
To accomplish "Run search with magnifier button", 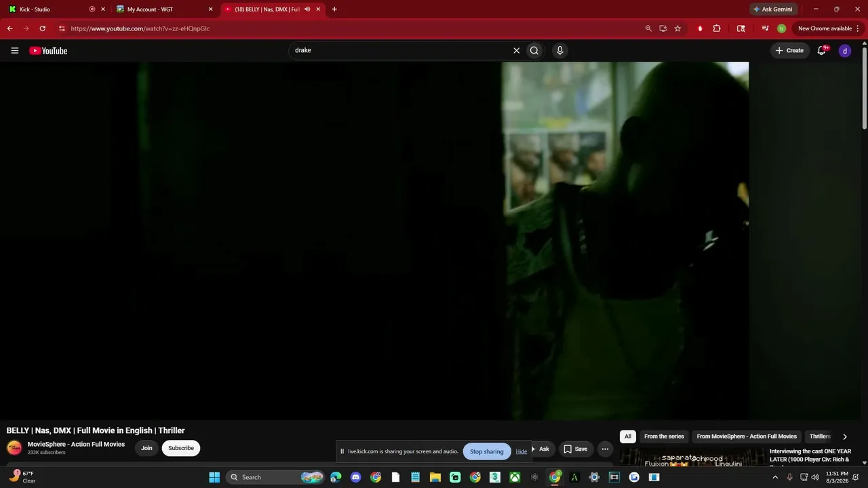I will [x=534, y=50].
